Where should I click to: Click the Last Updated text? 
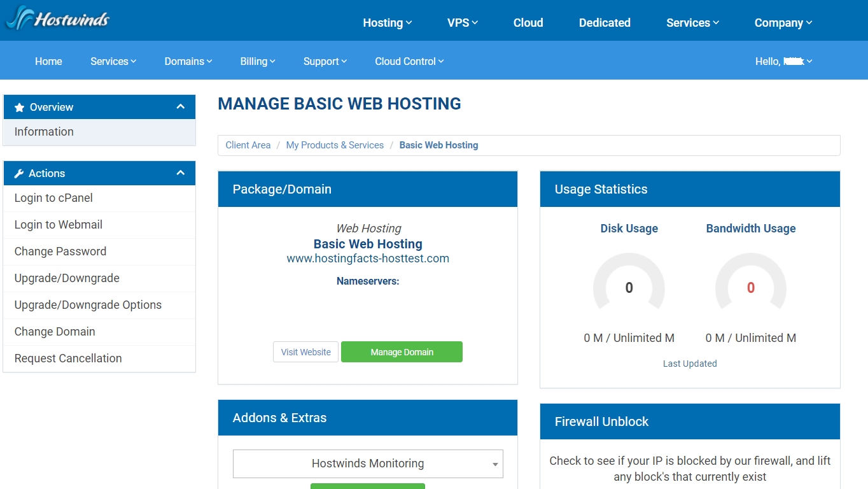click(690, 364)
